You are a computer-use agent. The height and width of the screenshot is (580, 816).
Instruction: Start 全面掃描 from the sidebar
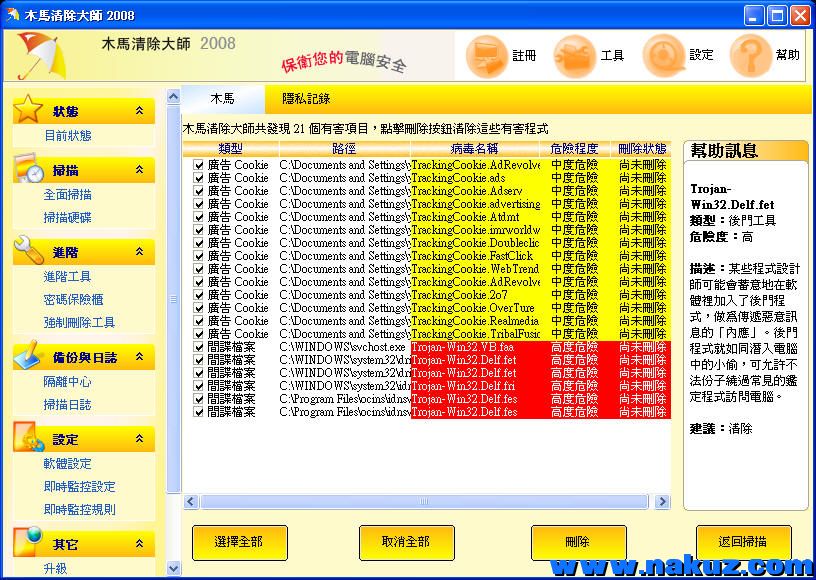click(68, 195)
